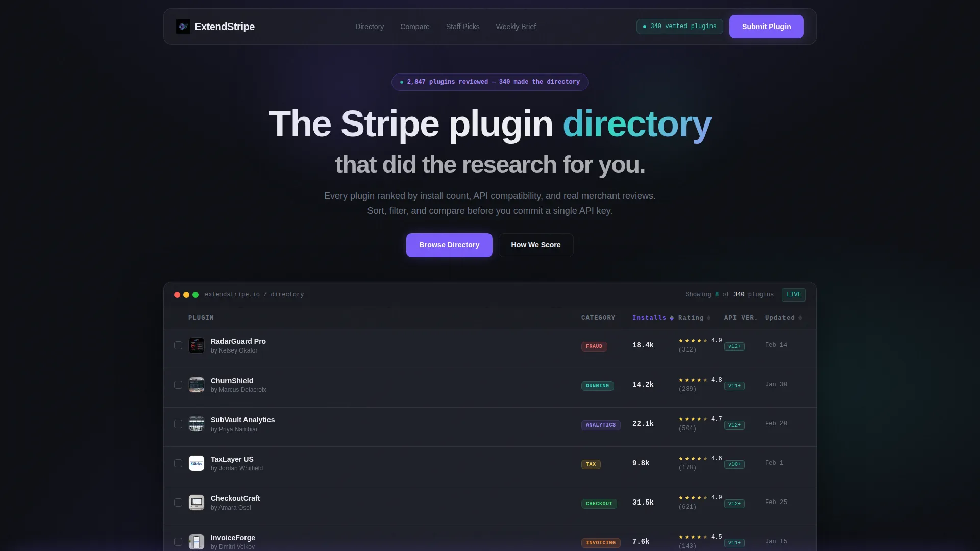980x551 pixels.
Task: Sort table by Updated column
Action: [x=783, y=318]
